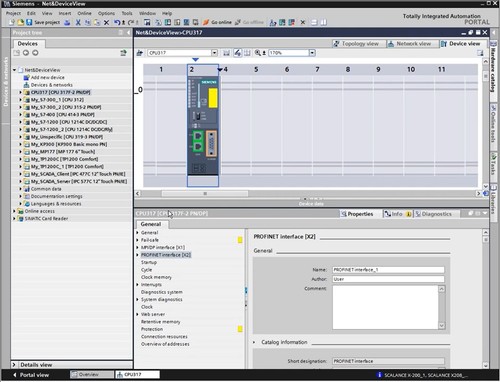The width and height of the screenshot is (500, 382).
Task: Click the Open project folder icon
Action: point(21,22)
